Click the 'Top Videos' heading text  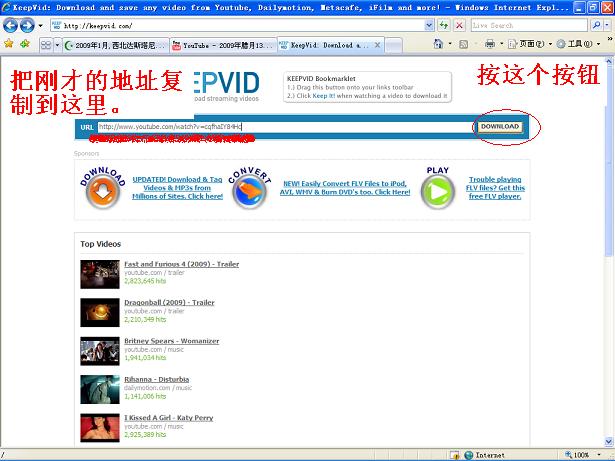[100, 244]
